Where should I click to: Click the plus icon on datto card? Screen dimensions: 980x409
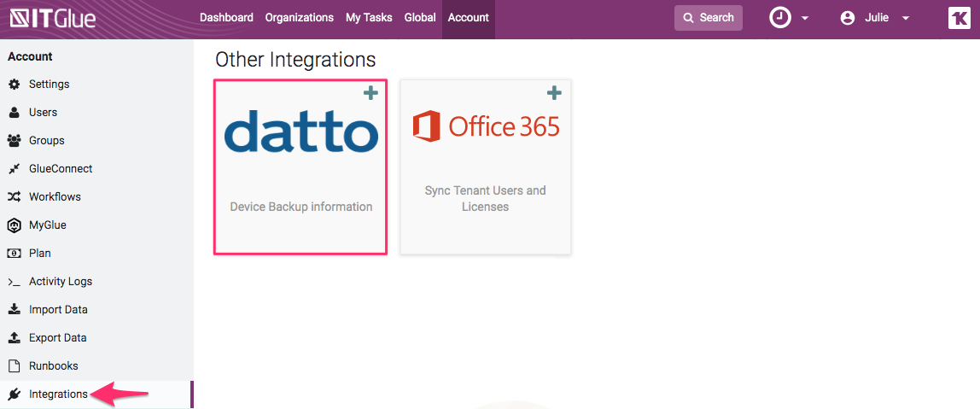point(370,93)
